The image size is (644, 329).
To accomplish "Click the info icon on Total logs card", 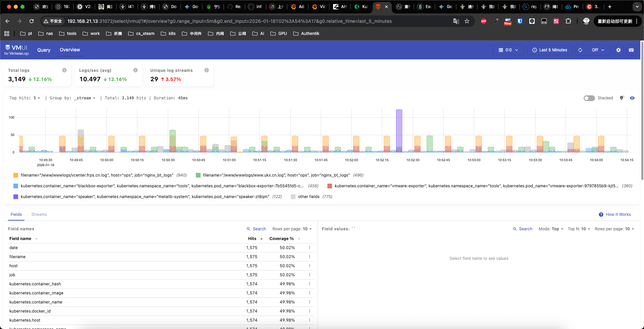I will [64, 70].
